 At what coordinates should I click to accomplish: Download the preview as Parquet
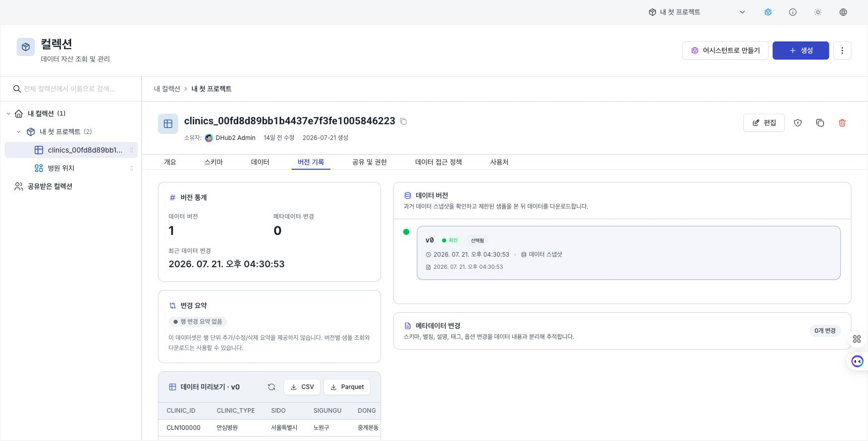pos(347,387)
